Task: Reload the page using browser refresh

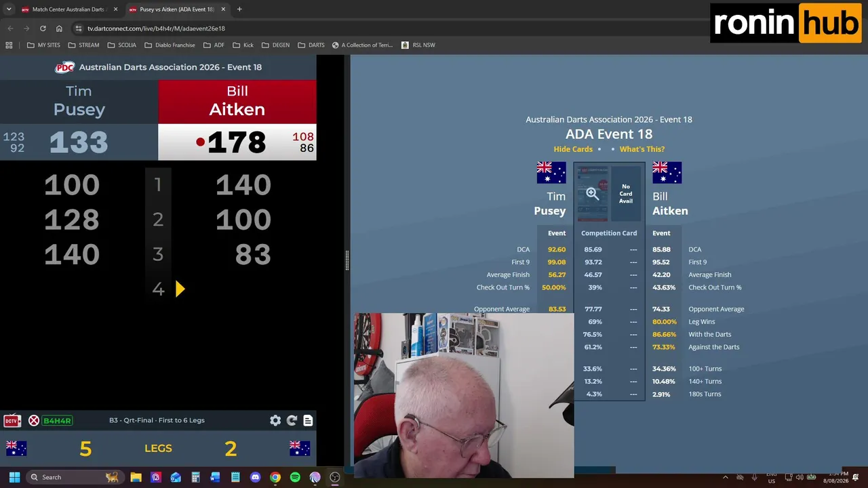Action: [x=43, y=28]
